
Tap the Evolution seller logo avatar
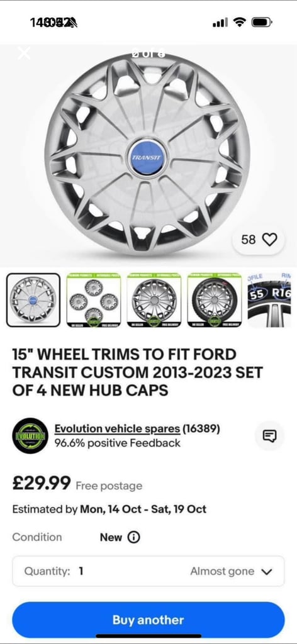point(30,436)
